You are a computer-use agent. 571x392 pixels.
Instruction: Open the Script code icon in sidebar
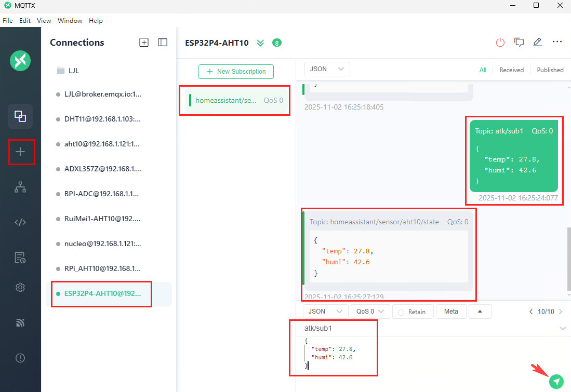coord(20,222)
